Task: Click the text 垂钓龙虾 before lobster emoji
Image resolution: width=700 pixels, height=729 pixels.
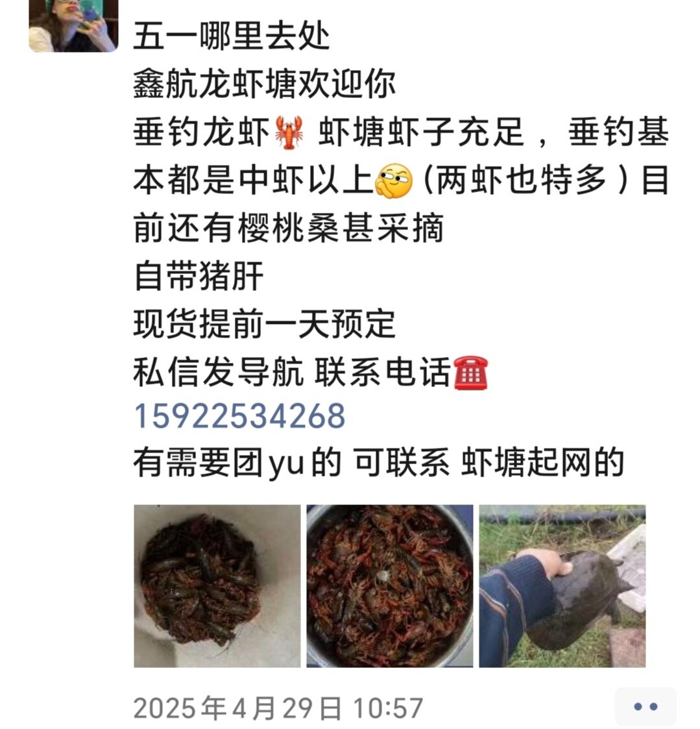Action: pyautogui.click(x=202, y=132)
